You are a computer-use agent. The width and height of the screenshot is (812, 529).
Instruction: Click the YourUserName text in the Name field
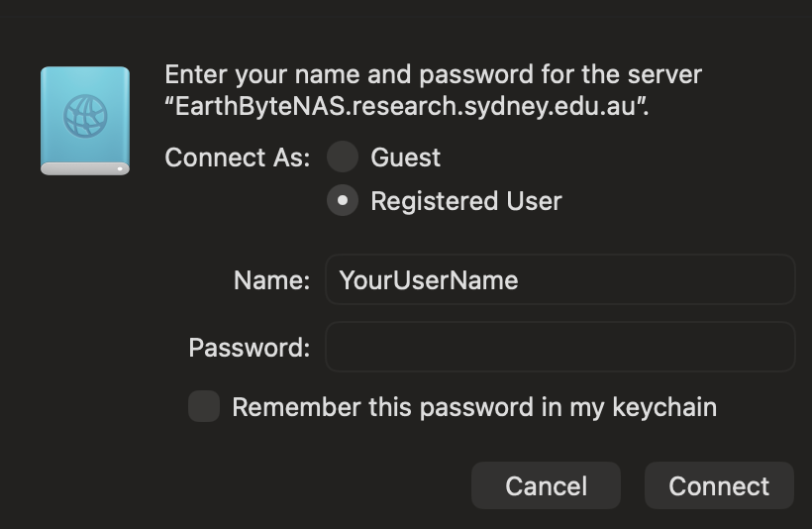(x=428, y=279)
